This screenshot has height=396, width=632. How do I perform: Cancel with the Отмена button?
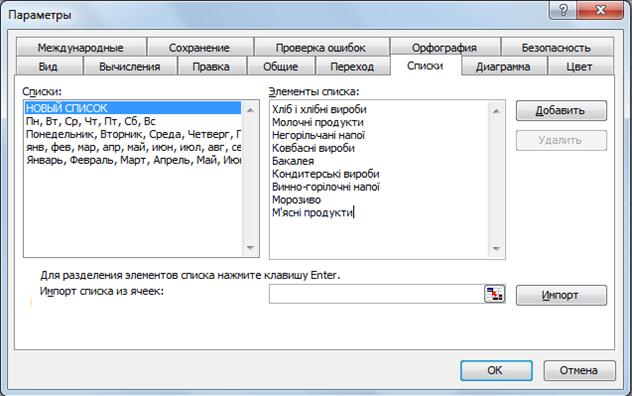[x=579, y=370]
